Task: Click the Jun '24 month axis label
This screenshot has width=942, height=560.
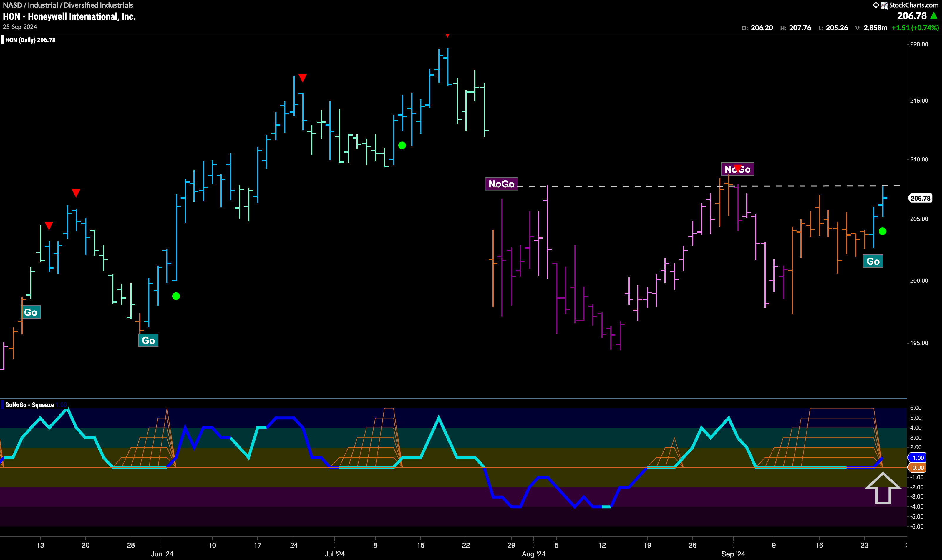Action: (x=162, y=554)
